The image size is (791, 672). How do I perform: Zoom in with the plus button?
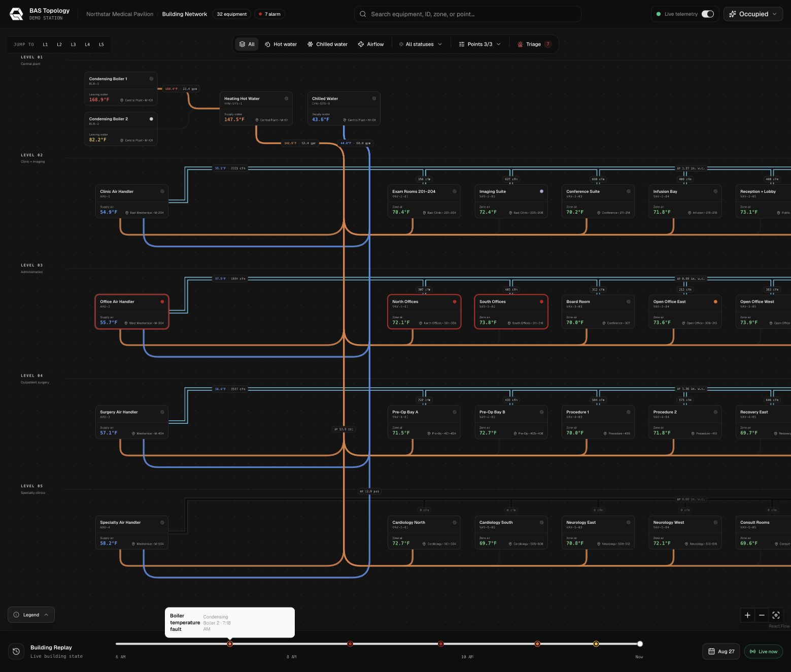[747, 615]
